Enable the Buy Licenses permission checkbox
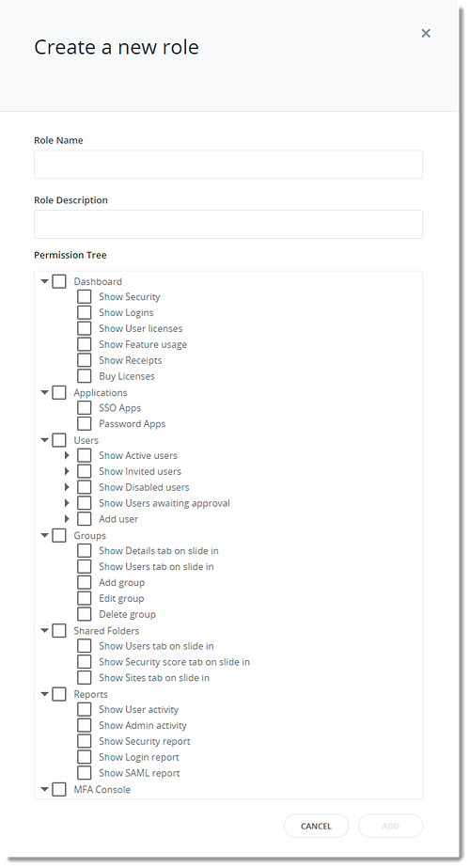The image size is (470, 868). (x=85, y=376)
